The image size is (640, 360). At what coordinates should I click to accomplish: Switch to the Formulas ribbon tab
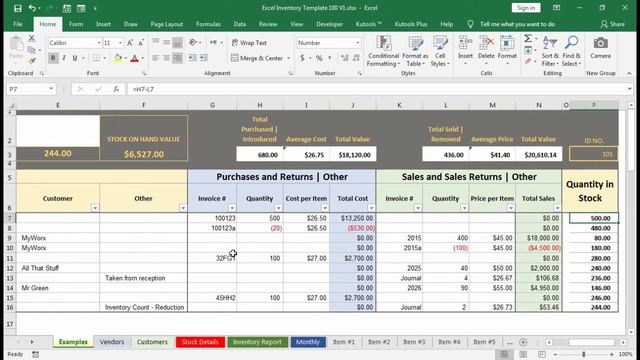point(208,24)
